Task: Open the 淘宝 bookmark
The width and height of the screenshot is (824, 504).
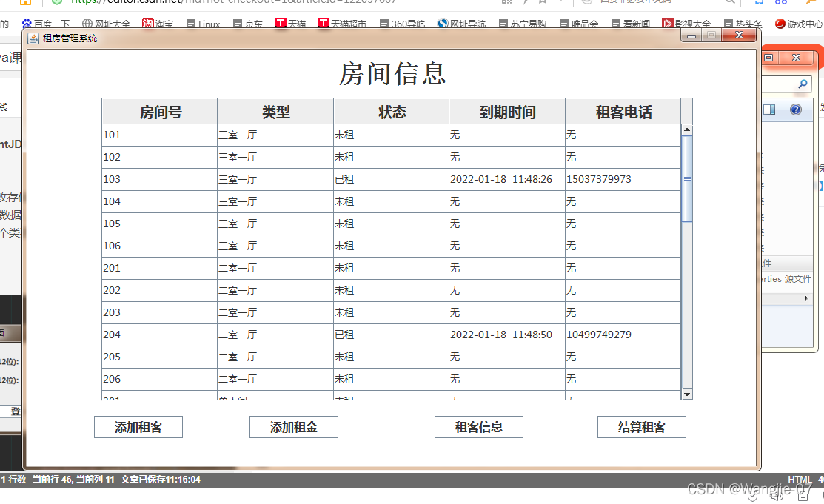Action: [158, 24]
